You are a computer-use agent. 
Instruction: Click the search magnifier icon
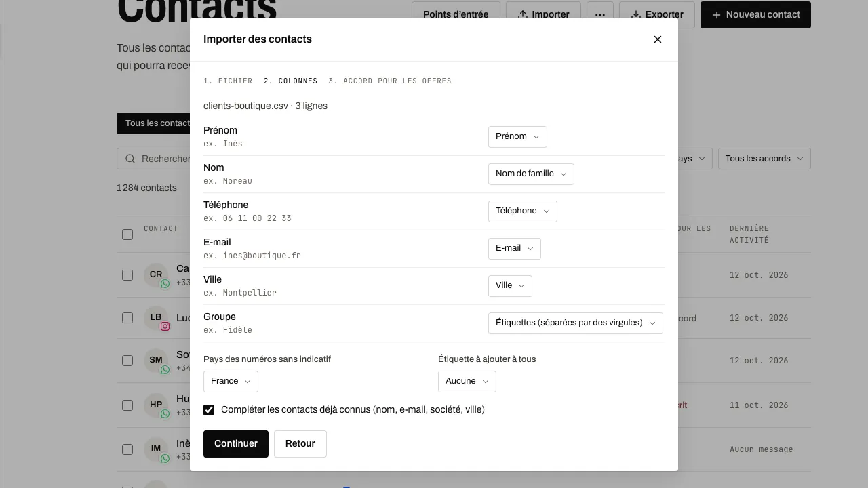[x=130, y=159]
